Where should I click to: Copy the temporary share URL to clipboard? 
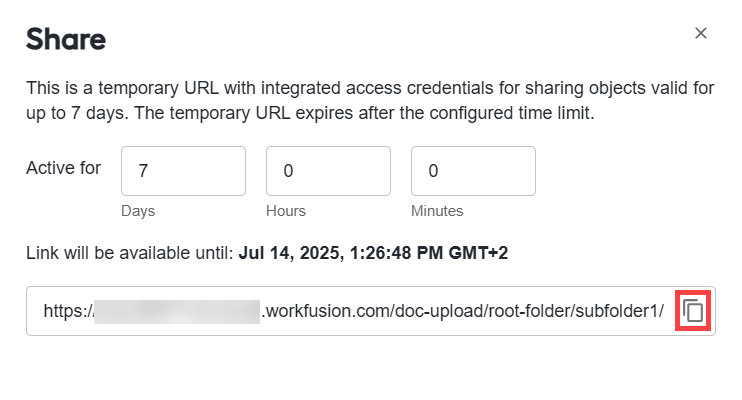point(693,311)
